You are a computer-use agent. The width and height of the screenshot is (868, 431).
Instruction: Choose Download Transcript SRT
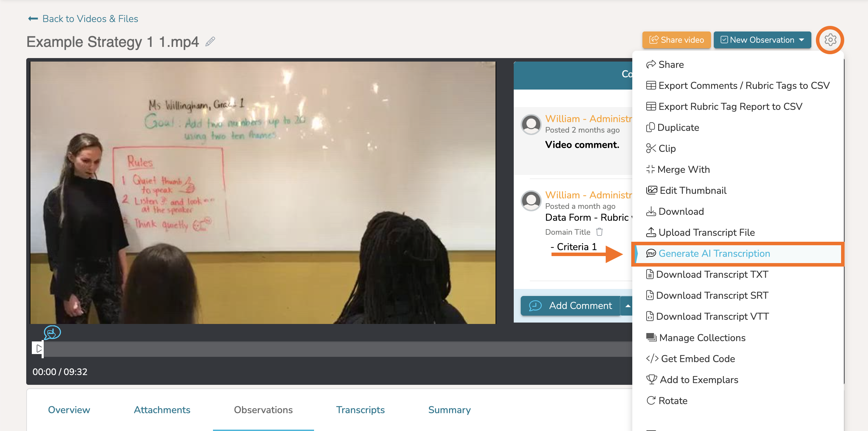pyautogui.click(x=707, y=295)
